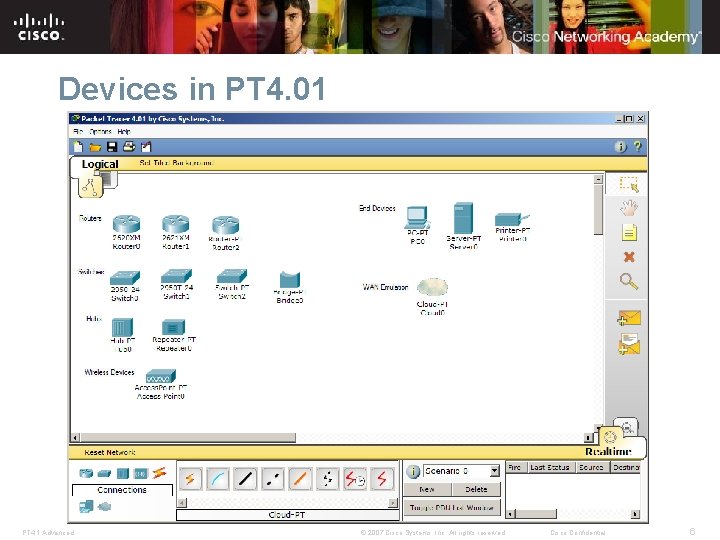Click the Delete scenario button
The image size is (720, 540).
pos(476,489)
